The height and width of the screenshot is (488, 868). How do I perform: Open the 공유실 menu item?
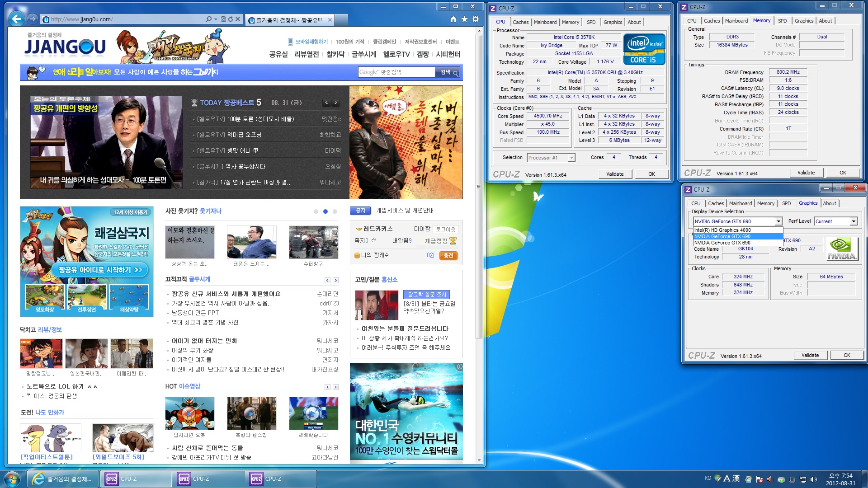[278, 54]
